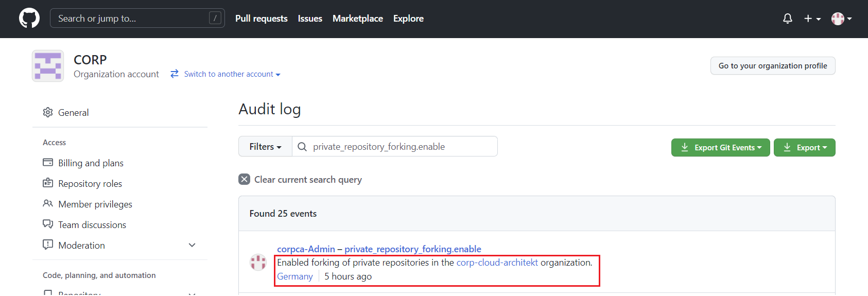Click the Found 25 events text
The height and width of the screenshot is (296, 868).
[283, 214]
